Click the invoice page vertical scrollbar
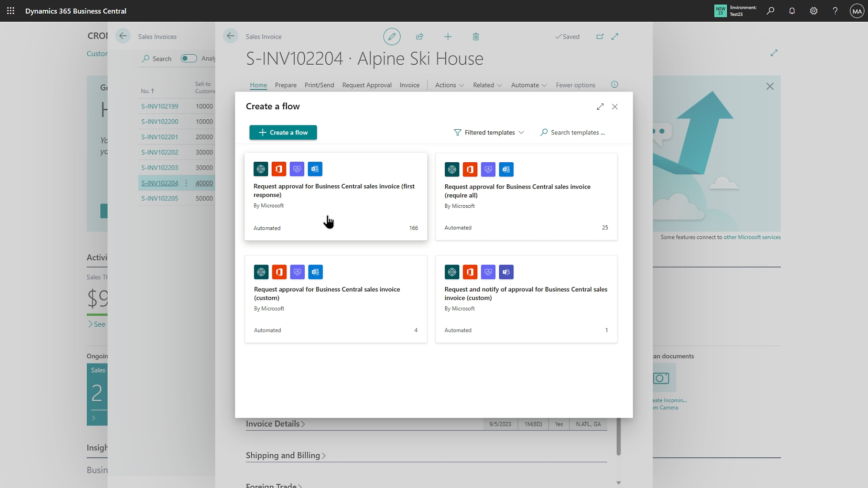Screen dimensions: 868x488 click(618, 437)
